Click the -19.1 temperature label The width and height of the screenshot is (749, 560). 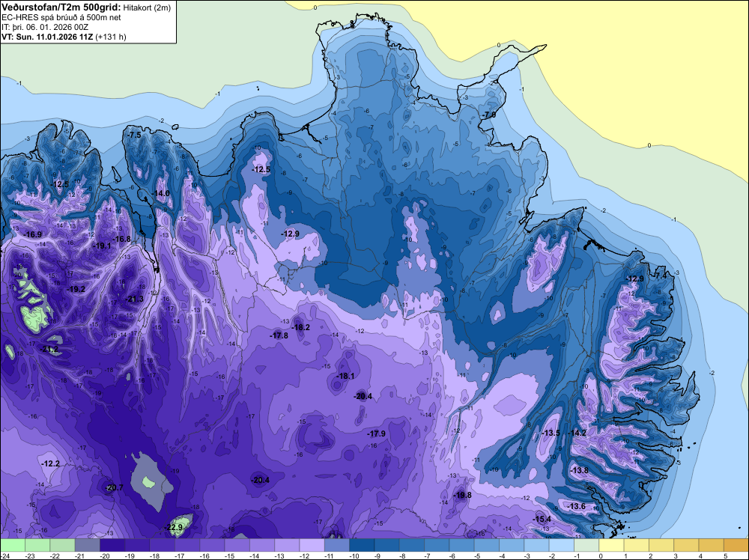[101, 246]
